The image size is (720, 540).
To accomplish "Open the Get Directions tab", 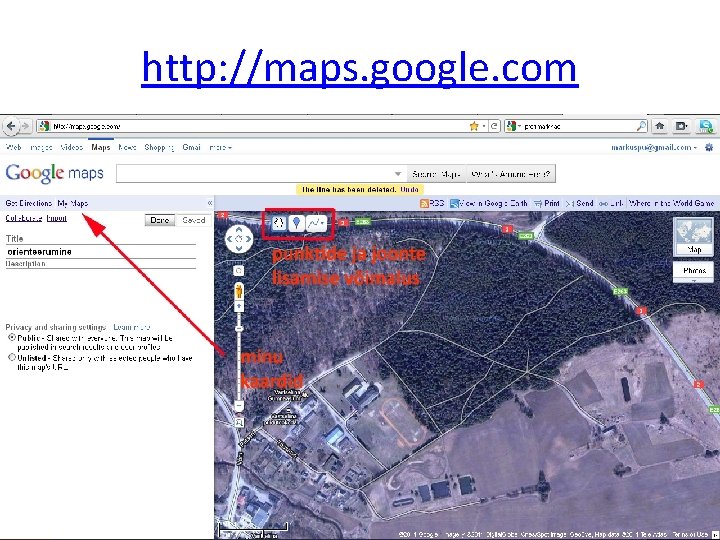I will point(28,203).
